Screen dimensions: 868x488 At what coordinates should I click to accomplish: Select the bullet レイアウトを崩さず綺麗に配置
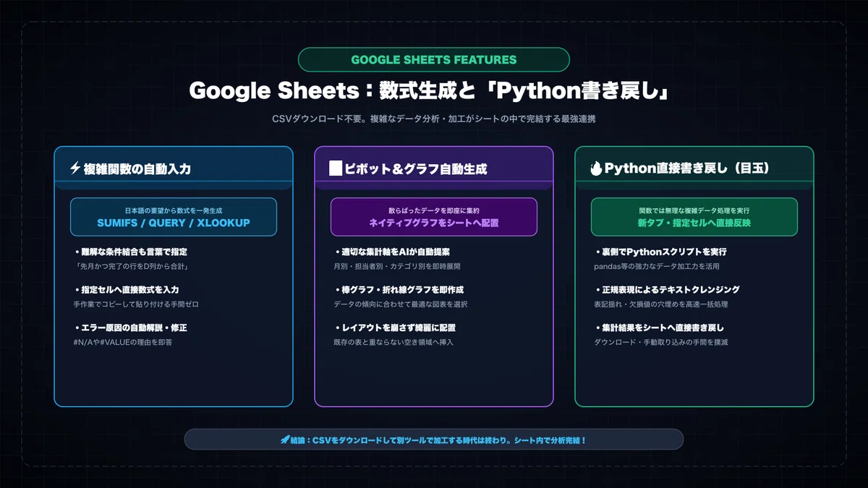click(x=395, y=328)
